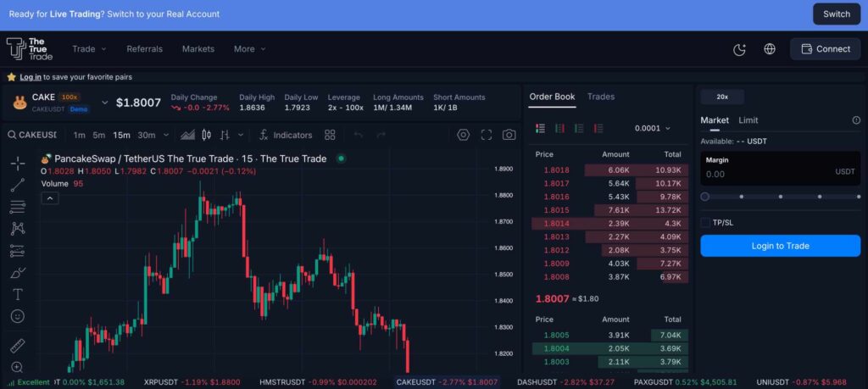Switch chart to area style icon
Screen dimensions: 868x389
[188, 135]
